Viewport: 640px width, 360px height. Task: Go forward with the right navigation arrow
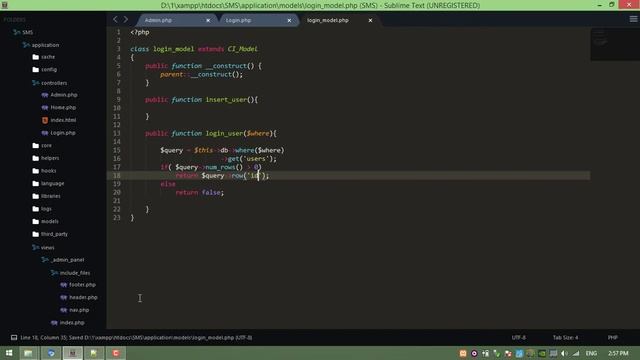[126, 19]
